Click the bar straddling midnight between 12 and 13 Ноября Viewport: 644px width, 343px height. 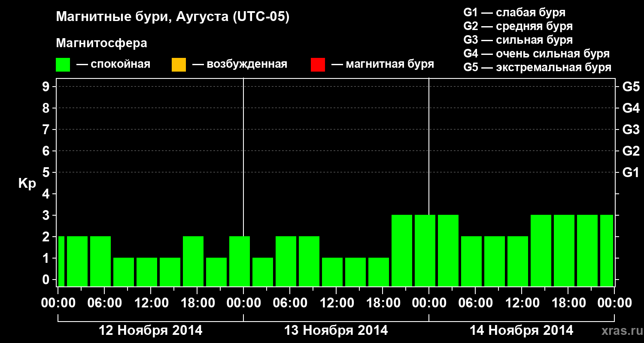point(240,261)
